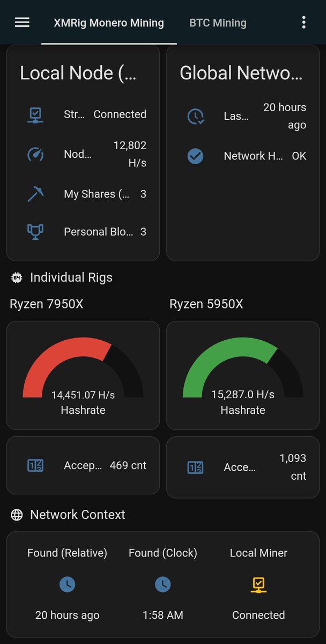Click the Local Miner connected icon
Viewport: 326px width, 644px height.
coord(258,584)
